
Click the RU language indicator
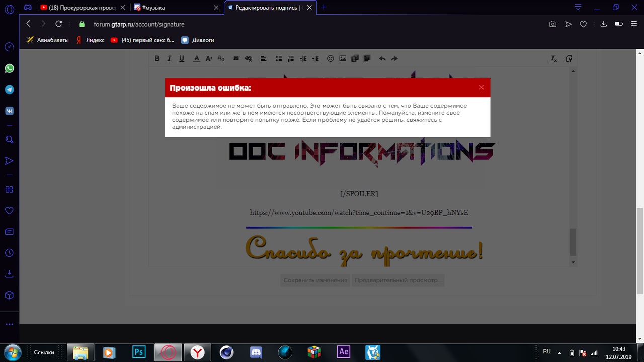coord(547,352)
